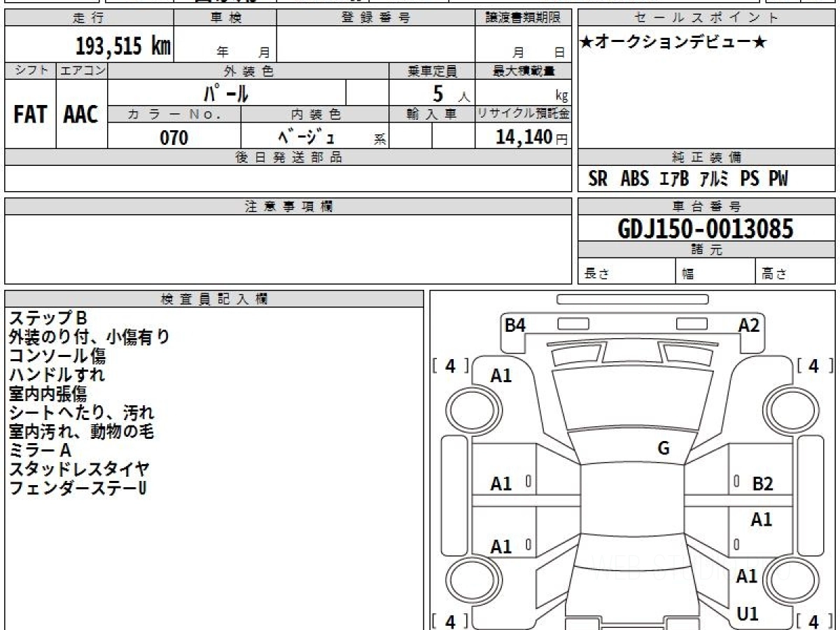Click the 注意事項欄 section header
Screen dimensions: 840x630
(x=288, y=206)
